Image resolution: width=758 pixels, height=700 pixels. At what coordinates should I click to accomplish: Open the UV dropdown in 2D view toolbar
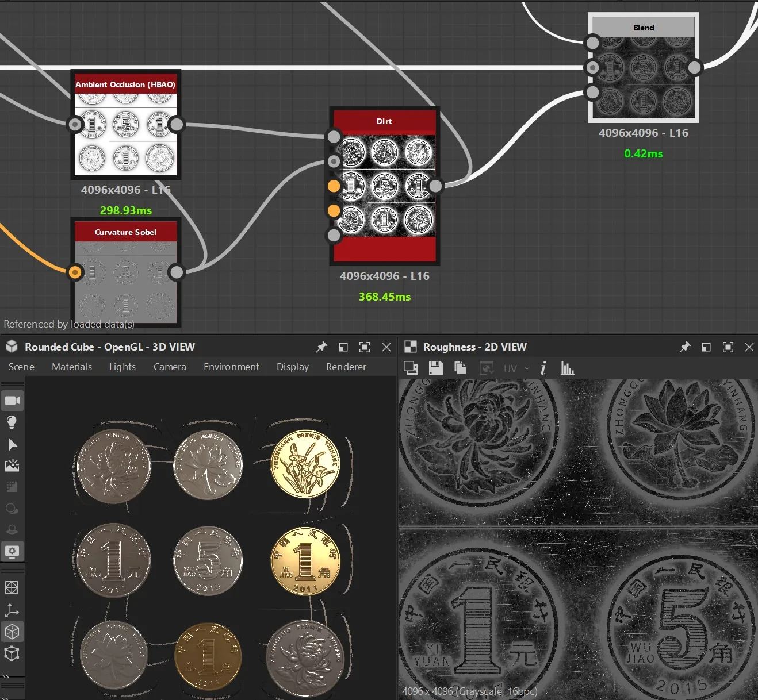point(516,368)
